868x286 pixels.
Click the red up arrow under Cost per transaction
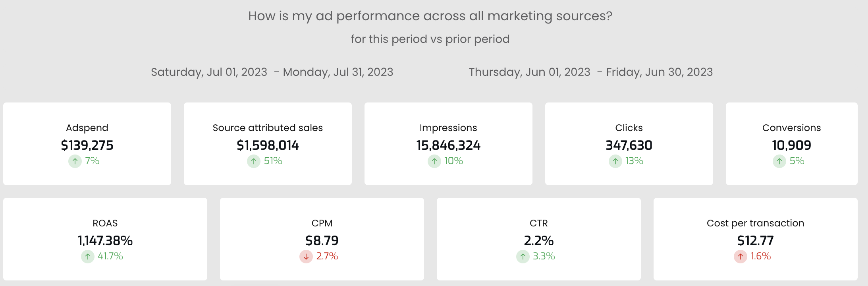pos(741,257)
